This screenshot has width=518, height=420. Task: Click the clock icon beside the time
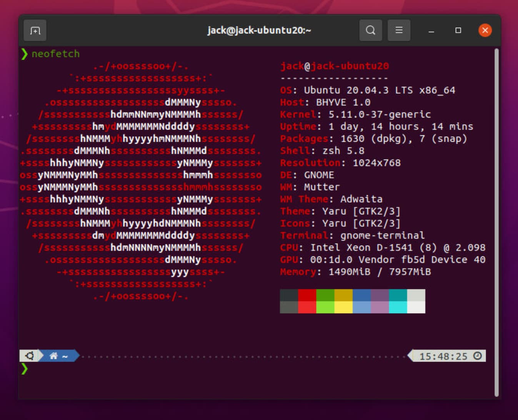477,356
